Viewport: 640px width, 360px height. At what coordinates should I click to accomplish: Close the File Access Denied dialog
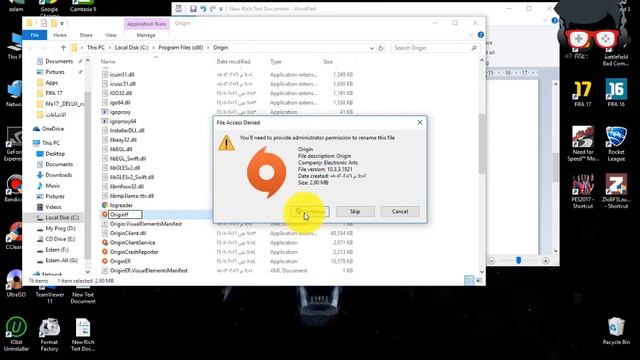(x=420, y=122)
